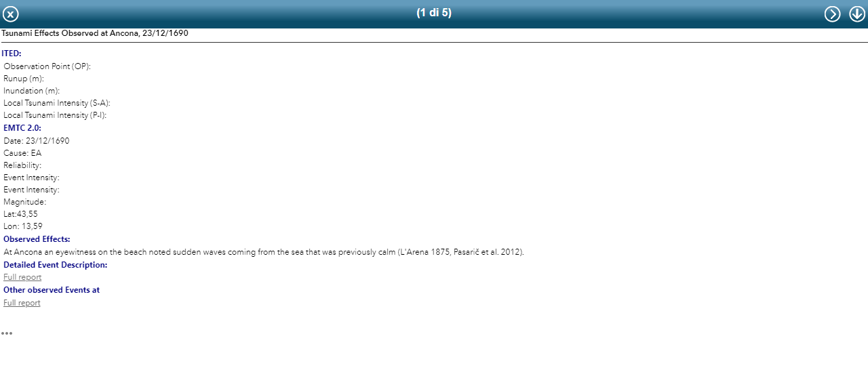Click the Other observed Events at heading

[x=52, y=290]
